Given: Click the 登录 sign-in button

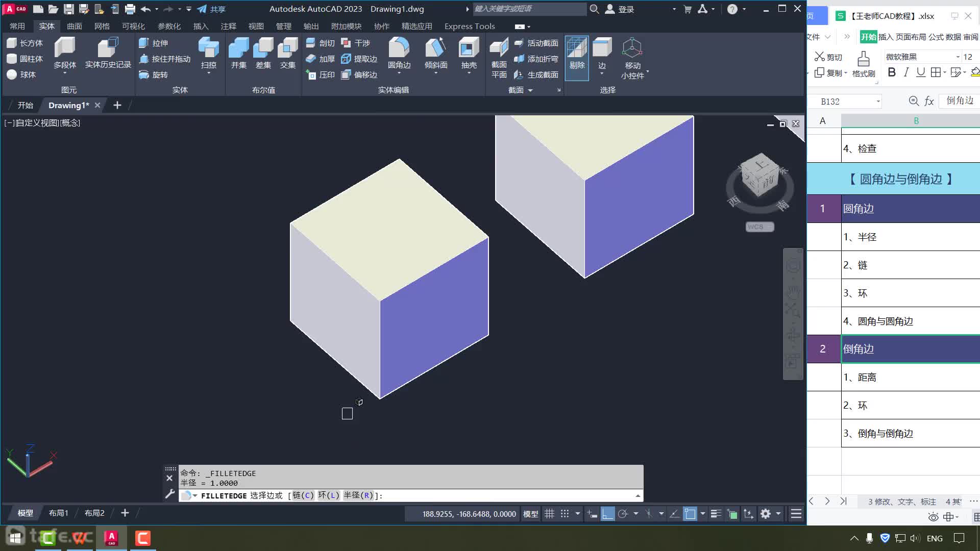Looking at the screenshot, I should (620, 9).
